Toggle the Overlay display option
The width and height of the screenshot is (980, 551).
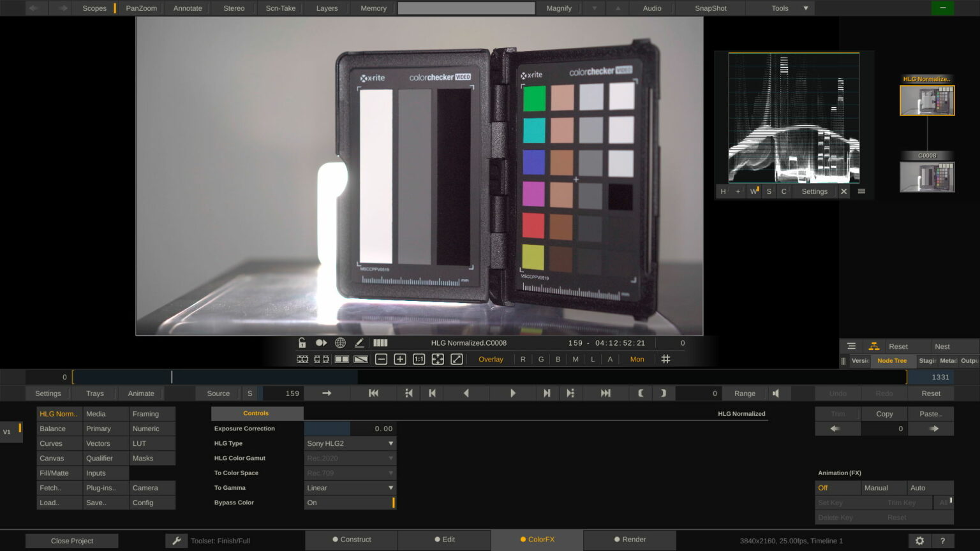(x=491, y=359)
